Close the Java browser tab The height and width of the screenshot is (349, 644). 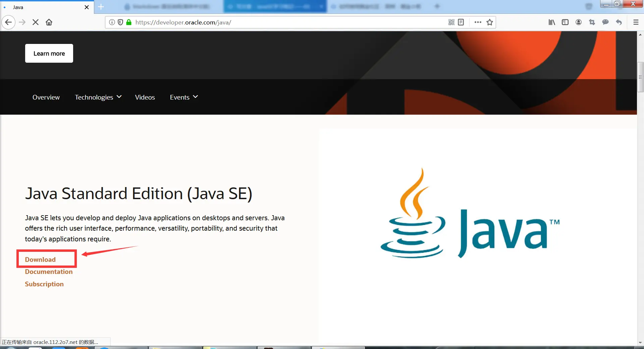point(87,7)
